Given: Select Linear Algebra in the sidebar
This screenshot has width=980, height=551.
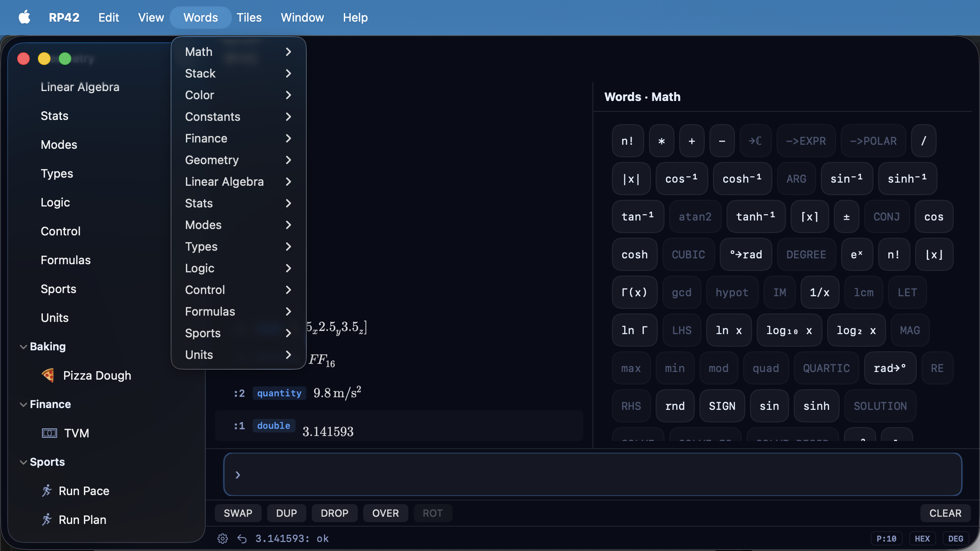Looking at the screenshot, I should (80, 87).
